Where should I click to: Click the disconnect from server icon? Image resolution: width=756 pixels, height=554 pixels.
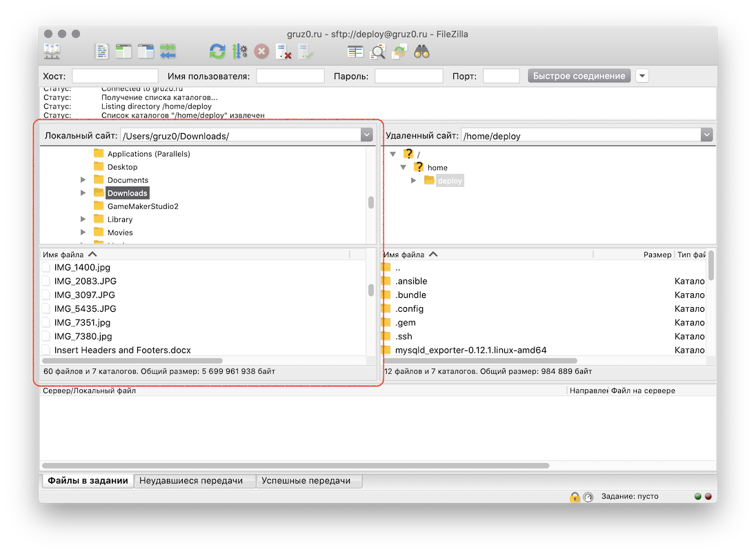click(x=283, y=51)
